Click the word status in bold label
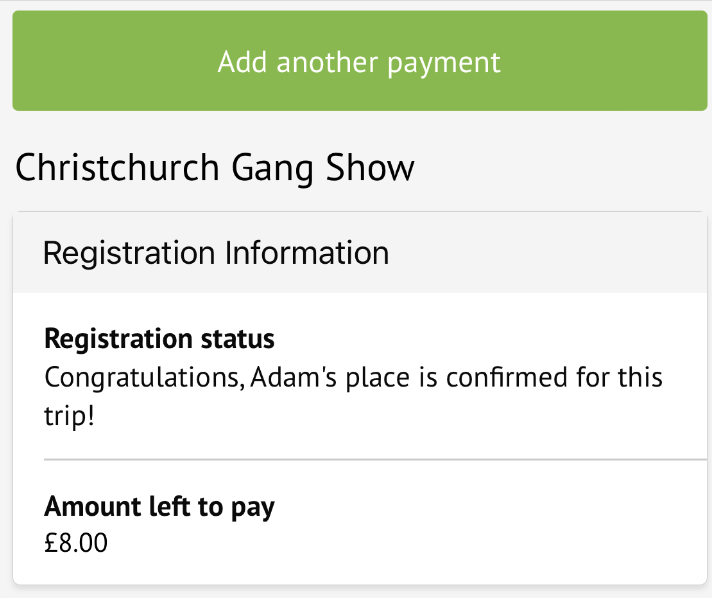Screen dimensions: 712x598 [238, 339]
